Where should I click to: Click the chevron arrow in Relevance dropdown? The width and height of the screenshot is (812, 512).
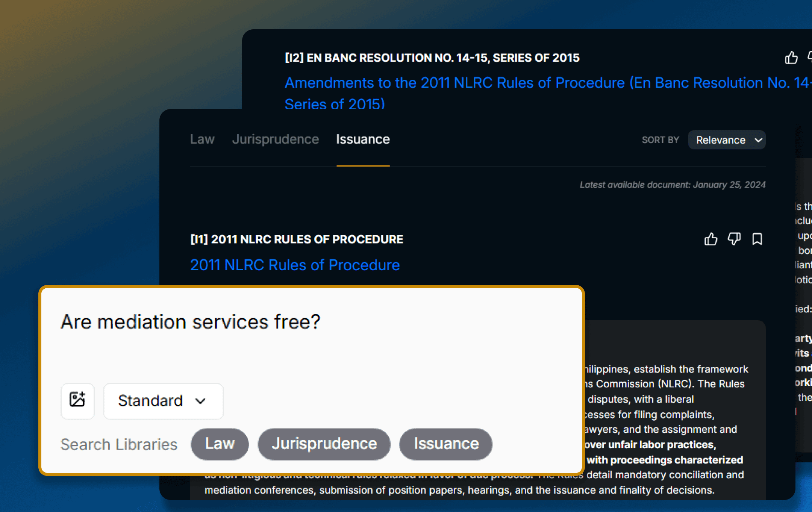point(758,140)
